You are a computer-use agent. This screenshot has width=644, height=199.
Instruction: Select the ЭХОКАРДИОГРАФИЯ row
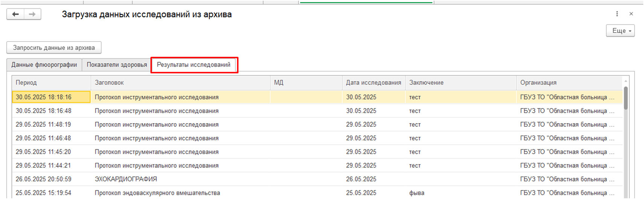pos(126,179)
